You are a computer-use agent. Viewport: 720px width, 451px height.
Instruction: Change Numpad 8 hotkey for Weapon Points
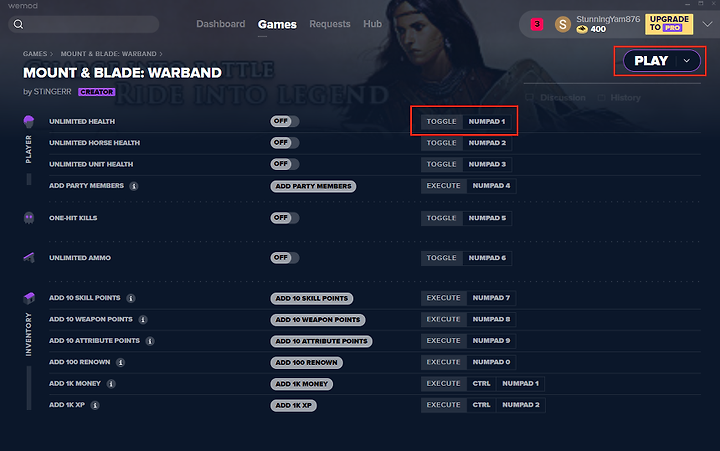click(491, 319)
